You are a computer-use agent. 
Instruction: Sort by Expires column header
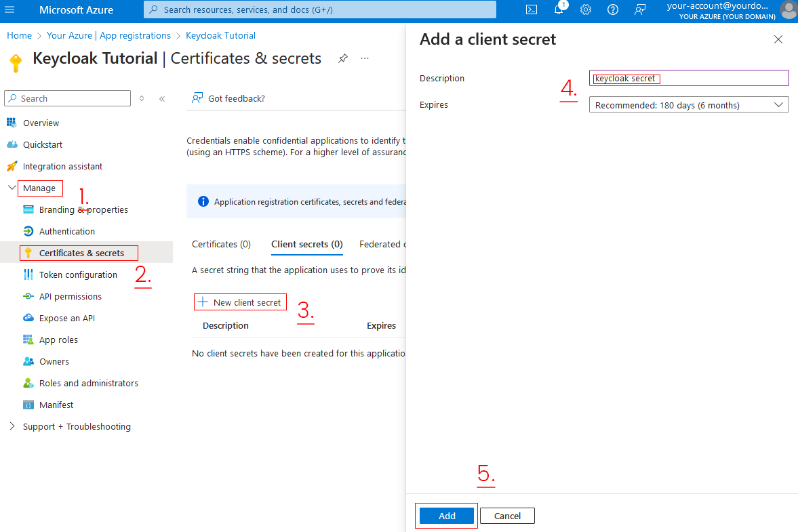[381, 325]
